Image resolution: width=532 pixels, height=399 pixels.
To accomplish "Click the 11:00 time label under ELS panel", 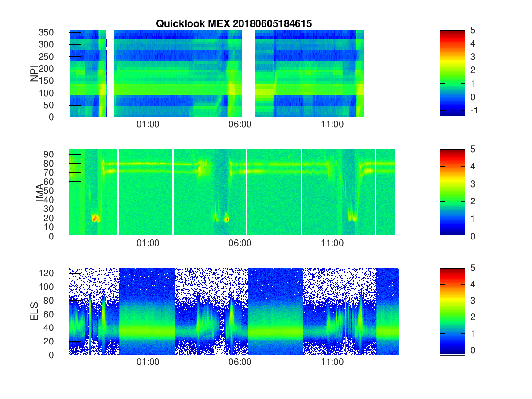I will pos(332,362).
